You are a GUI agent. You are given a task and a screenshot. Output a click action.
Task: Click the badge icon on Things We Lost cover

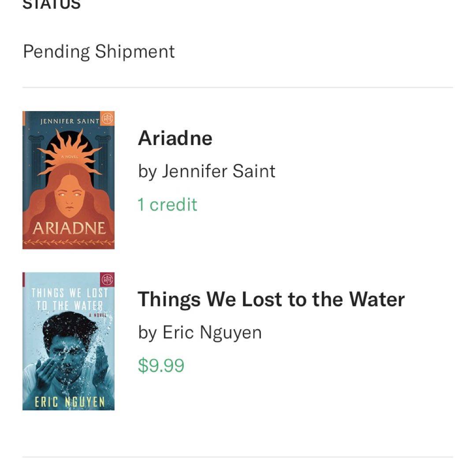[x=107, y=279]
